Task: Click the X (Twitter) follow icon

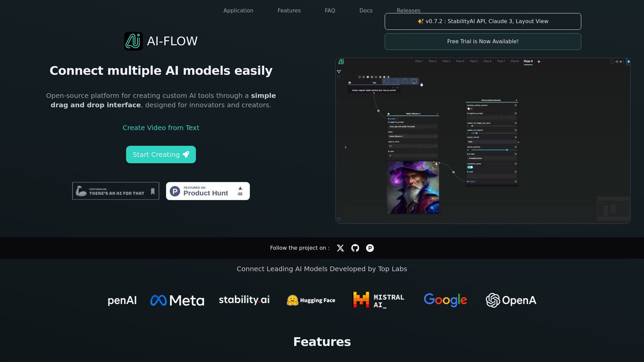Action: tap(340, 247)
